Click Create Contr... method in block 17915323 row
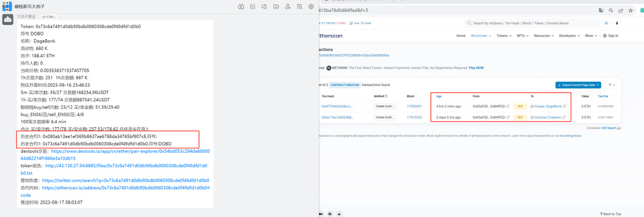The width and height of the screenshot is (644, 217). tap(385, 117)
